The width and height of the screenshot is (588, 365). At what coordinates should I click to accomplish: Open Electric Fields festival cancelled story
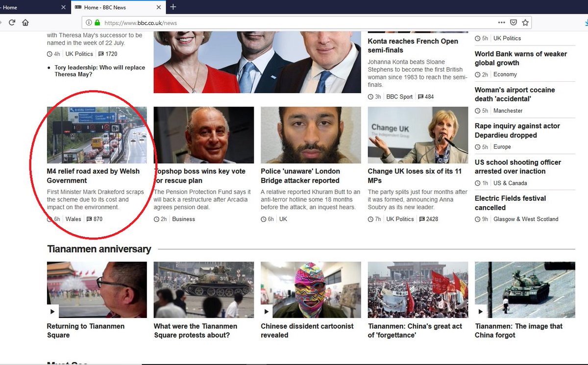pos(510,203)
